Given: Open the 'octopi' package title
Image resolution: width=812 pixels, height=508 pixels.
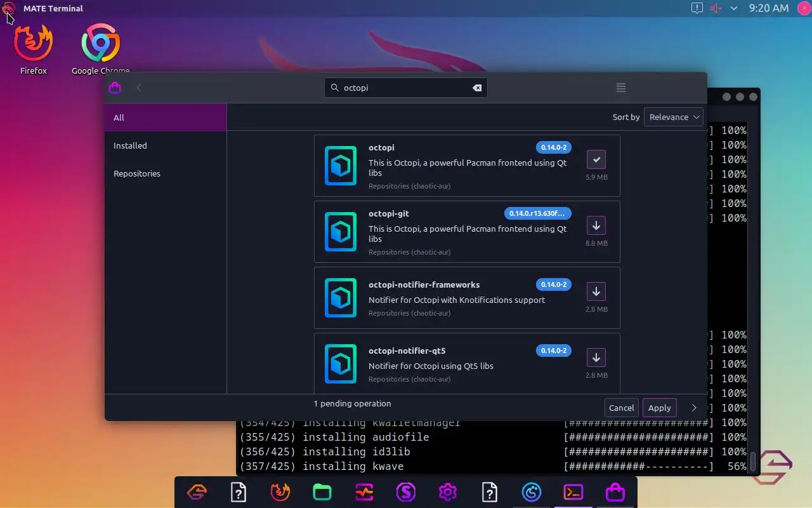Looking at the screenshot, I should (x=381, y=147).
